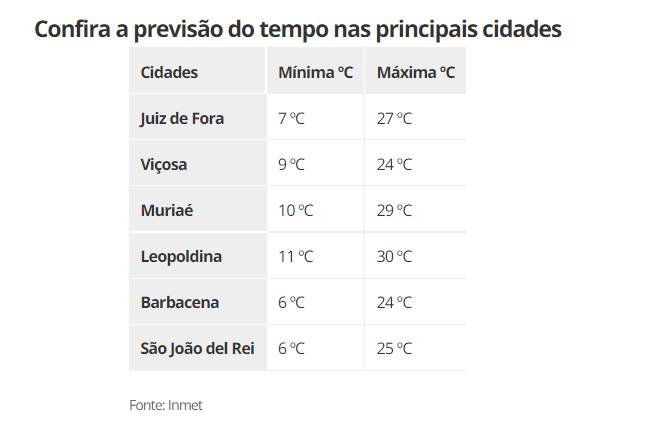Click Viçosa's maximum temperature 24 °C
The width and height of the screenshot is (653, 428).
coord(394,164)
